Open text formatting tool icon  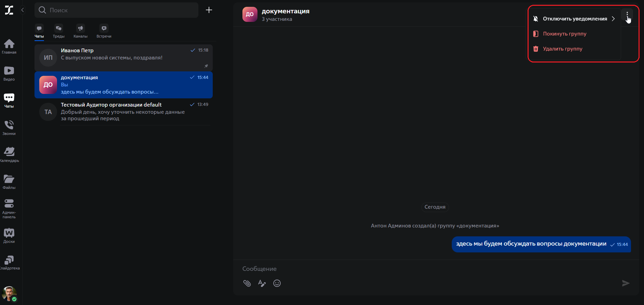pyautogui.click(x=262, y=283)
